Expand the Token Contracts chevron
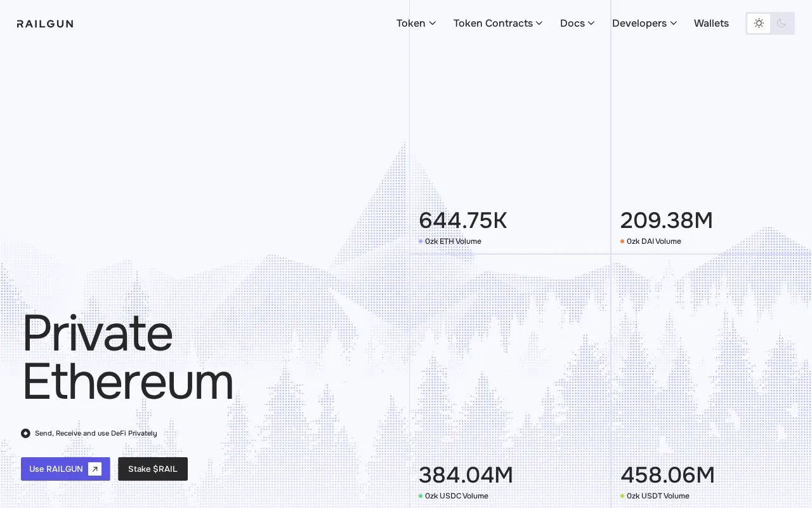The height and width of the screenshot is (508, 812). (539, 23)
